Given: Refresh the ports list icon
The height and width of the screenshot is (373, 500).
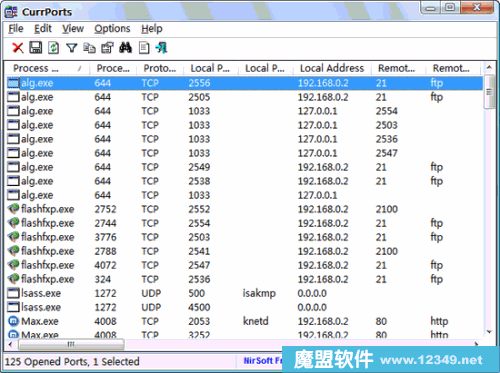Looking at the screenshot, I should 54,48.
